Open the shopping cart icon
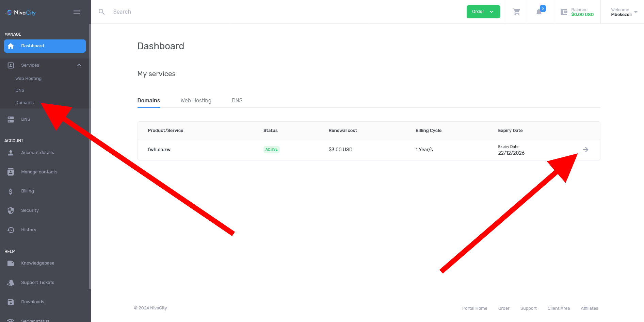 pyautogui.click(x=517, y=12)
